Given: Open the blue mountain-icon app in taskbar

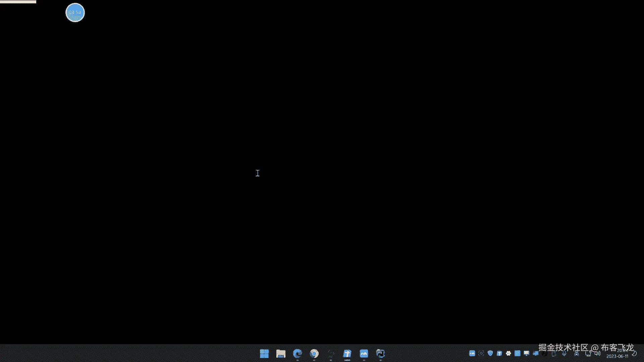Looking at the screenshot, I should click(364, 354).
